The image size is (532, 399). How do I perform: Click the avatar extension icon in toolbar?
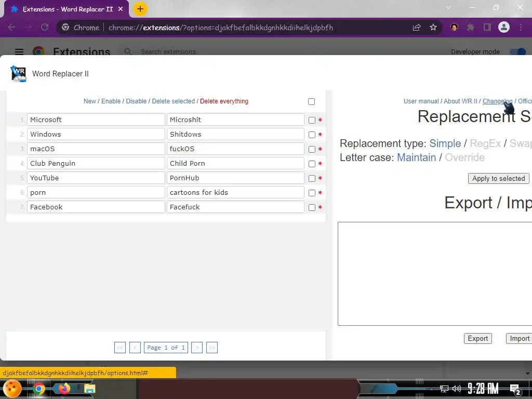(454, 27)
